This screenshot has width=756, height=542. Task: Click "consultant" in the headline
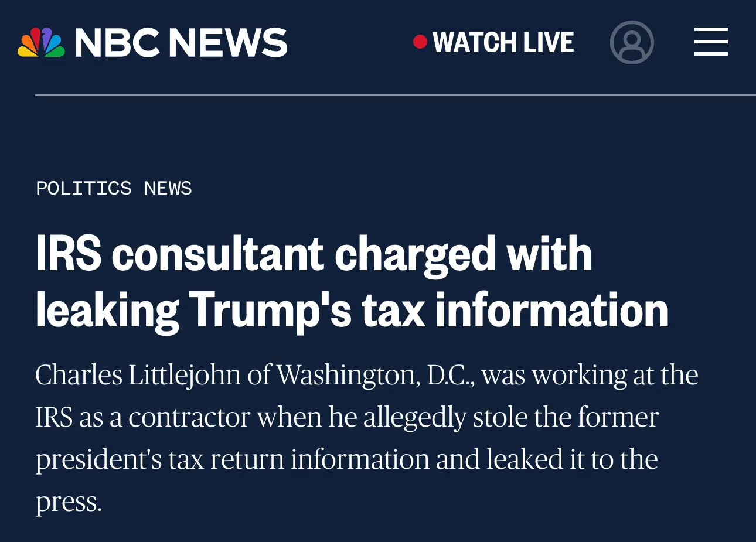pyautogui.click(x=217, y=255)
